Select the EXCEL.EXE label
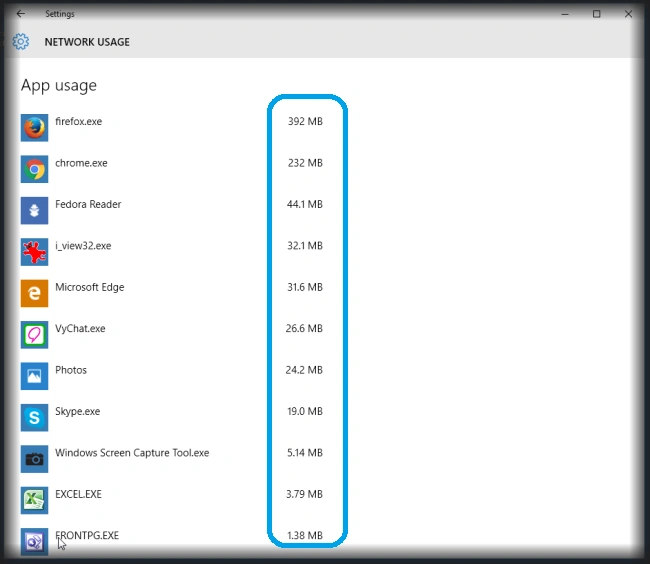This screenshot has width=650, height=564. pos(78,494)
